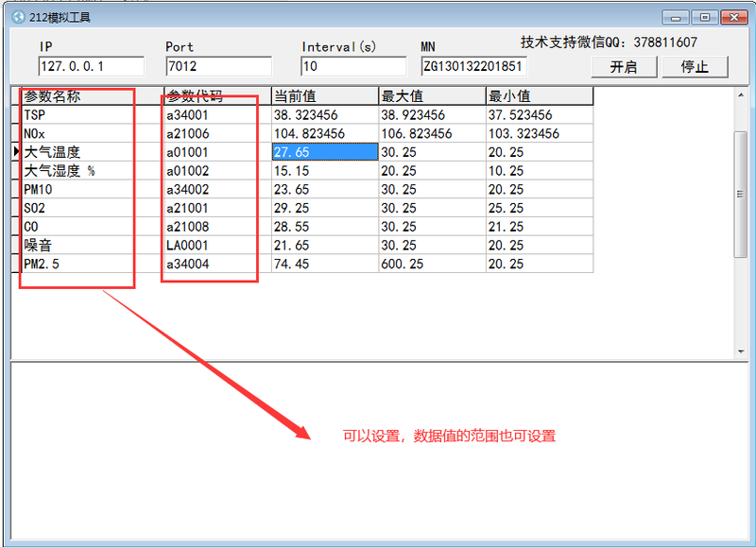Viewport: 756px width, 547px height.
Task: Click highlighted current value 27.65
Action: (x=325, y=152)
